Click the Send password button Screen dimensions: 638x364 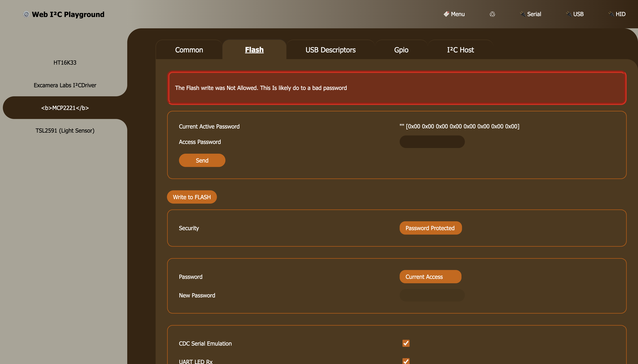click(202, 160)
